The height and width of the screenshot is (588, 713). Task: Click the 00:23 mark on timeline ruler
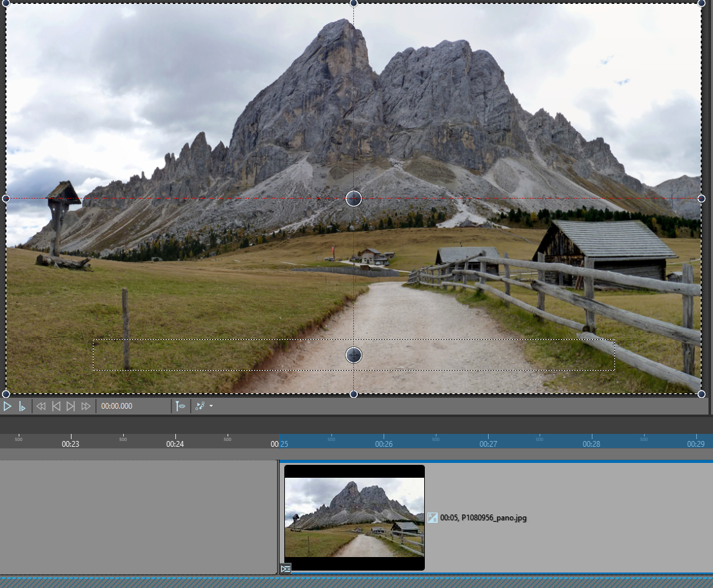tap(70, 444)
